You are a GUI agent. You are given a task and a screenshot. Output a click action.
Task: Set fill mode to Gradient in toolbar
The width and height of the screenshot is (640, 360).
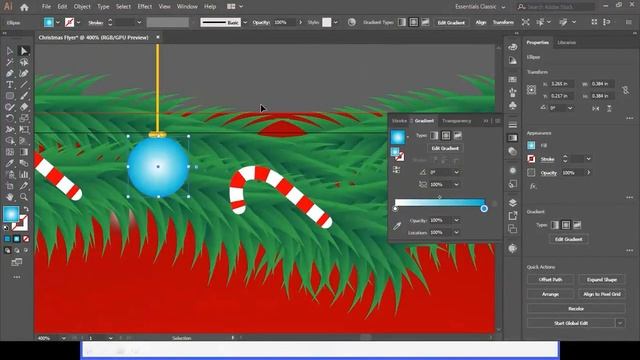pyautogui.click(x=17, y=239)
